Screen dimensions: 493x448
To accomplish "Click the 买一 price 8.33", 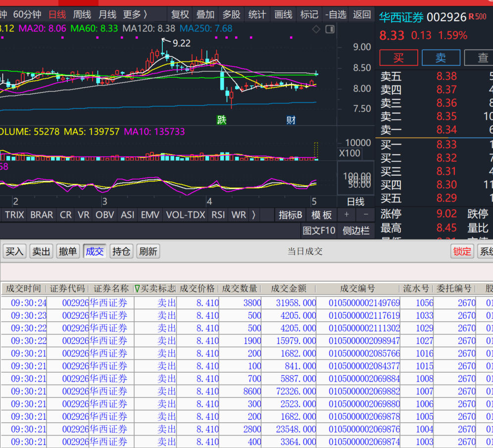I will (446, 145).
